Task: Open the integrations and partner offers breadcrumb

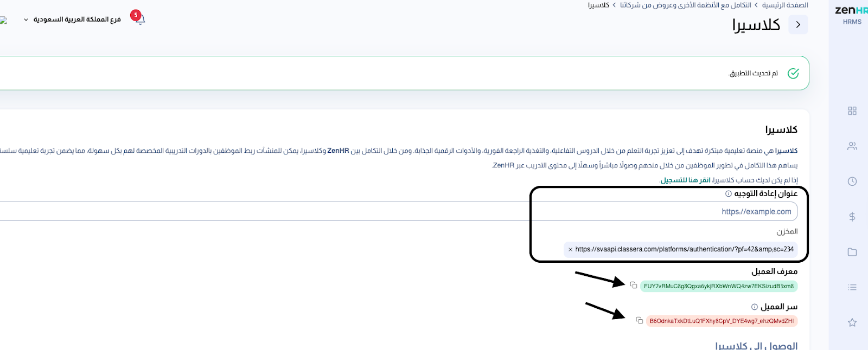Action: pos(686,5)
